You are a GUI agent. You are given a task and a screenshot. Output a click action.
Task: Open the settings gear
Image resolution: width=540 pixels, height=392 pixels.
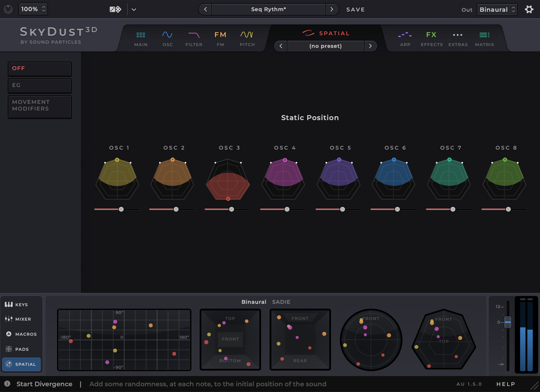(x=529, y=9)
